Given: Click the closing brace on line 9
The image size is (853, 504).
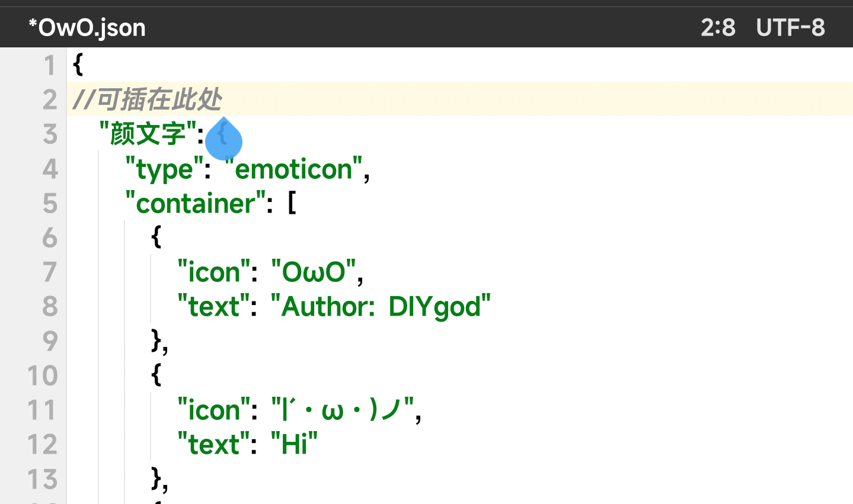Looking at the screenshot, I should tap(156, 341).
